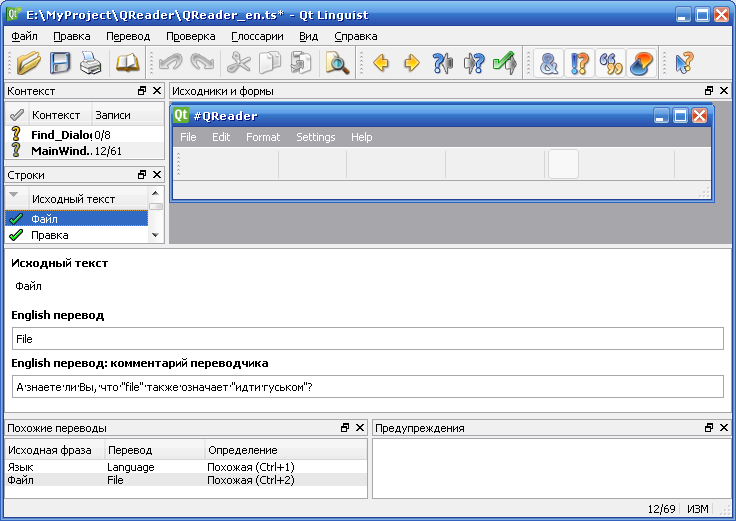Open Help menu in QReader preview

[361, 137]
